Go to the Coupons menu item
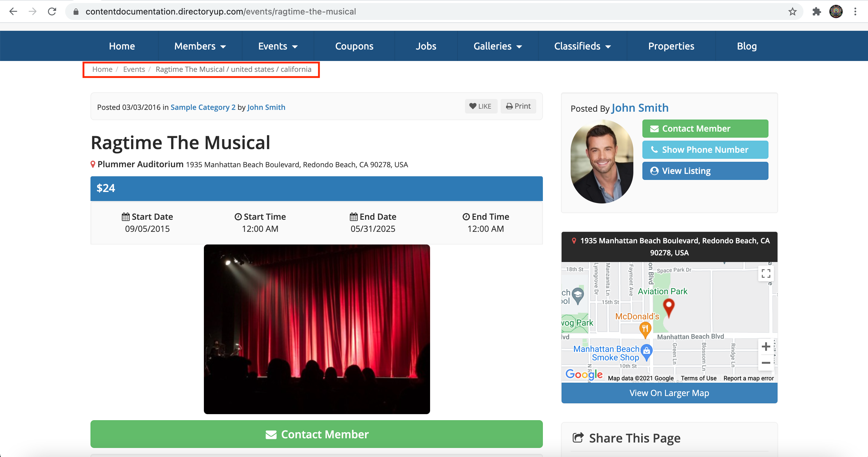 354,46
